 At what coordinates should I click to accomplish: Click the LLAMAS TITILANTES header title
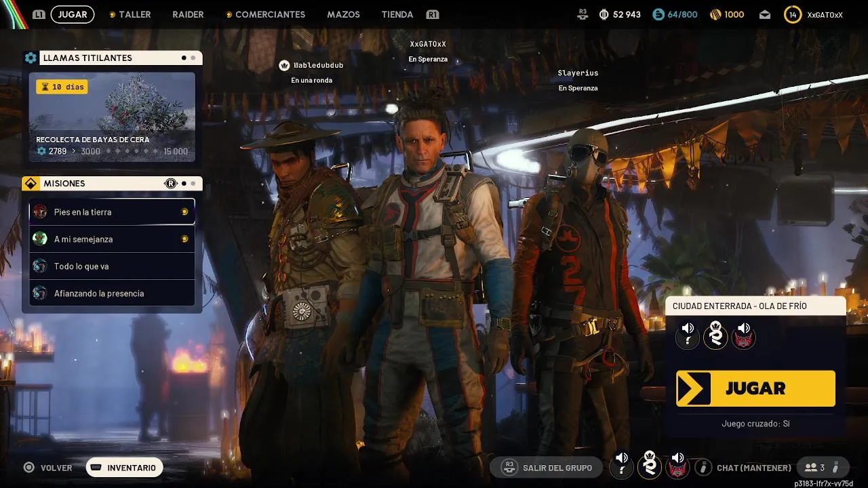[x=87, y=58]
